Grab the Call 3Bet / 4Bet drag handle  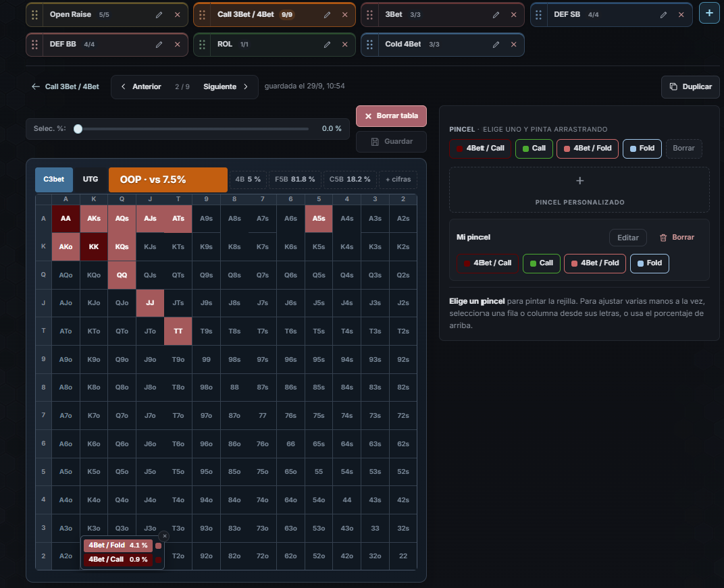pos(202,15)
